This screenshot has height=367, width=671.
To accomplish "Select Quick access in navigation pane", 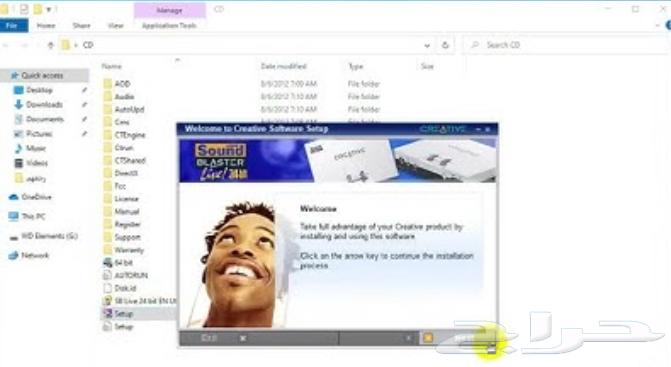I will (x=42, y=75).
